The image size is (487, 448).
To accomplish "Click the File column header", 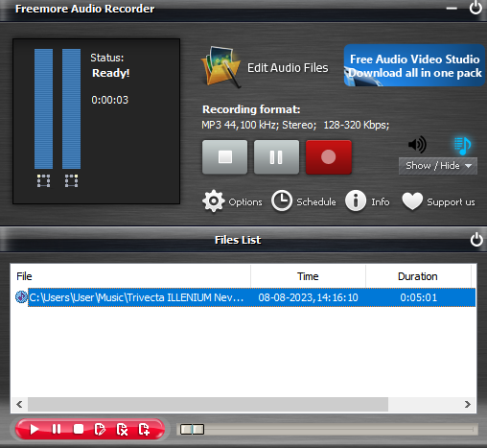I will coord(130,276).
